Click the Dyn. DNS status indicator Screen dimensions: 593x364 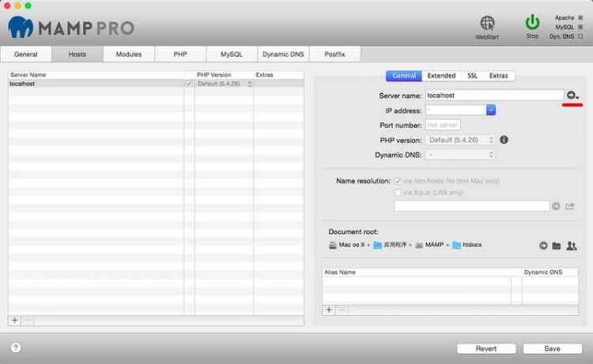pyautogui.click(x=580, y=36)
